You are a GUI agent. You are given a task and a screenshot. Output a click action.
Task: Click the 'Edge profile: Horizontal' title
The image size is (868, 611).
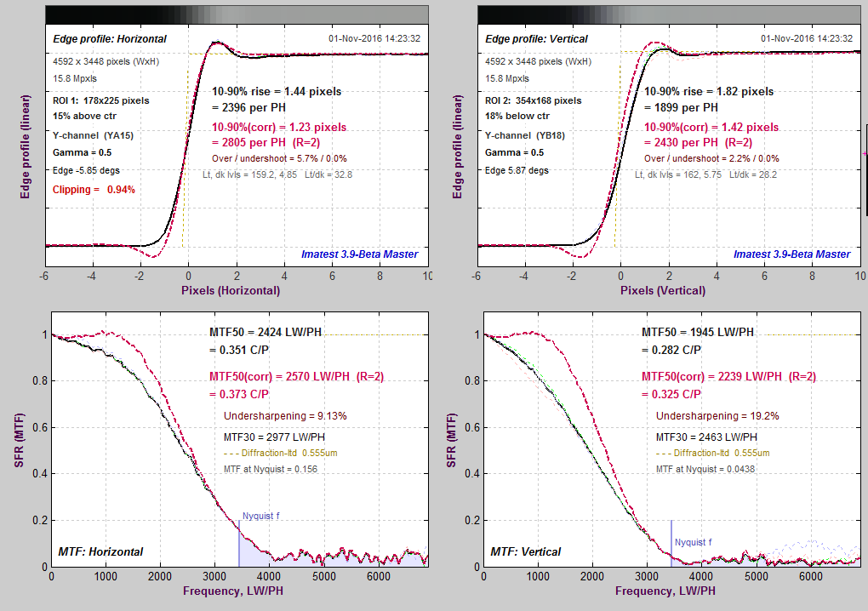pyautogui.click(x=110, y=39)
